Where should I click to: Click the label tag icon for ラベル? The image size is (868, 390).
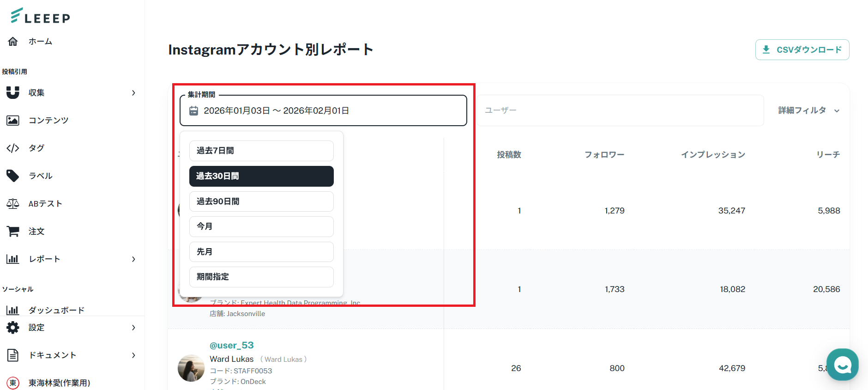[x=13, y=176]
